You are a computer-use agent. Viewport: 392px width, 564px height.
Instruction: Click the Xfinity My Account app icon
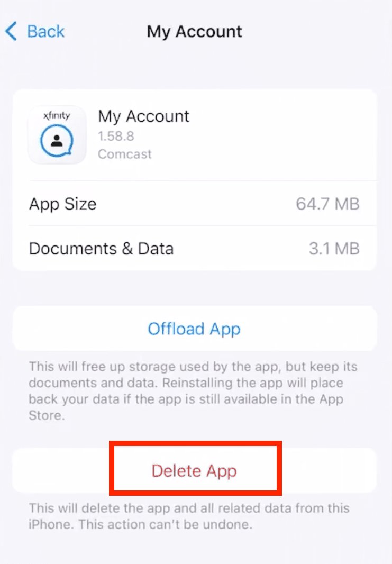[57, 135]
